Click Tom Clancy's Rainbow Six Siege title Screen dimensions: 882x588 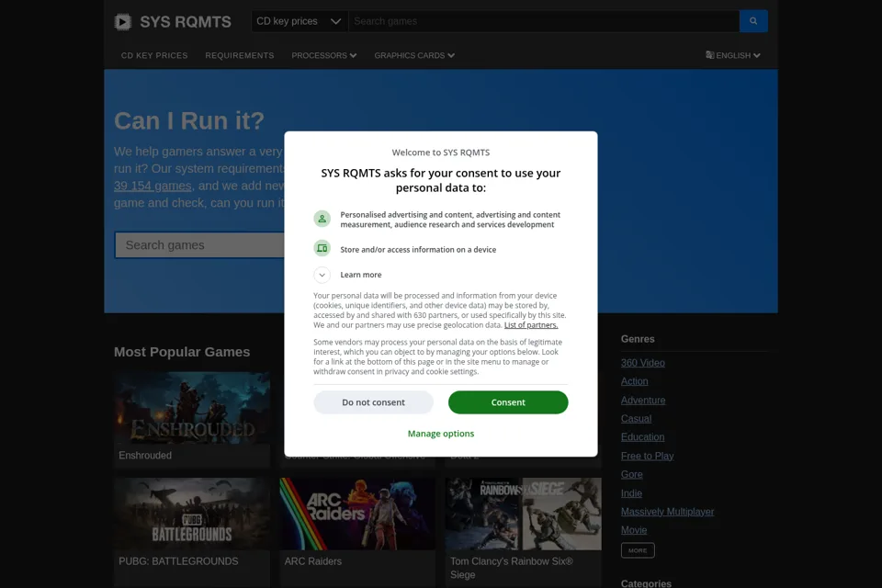[512, 568]
